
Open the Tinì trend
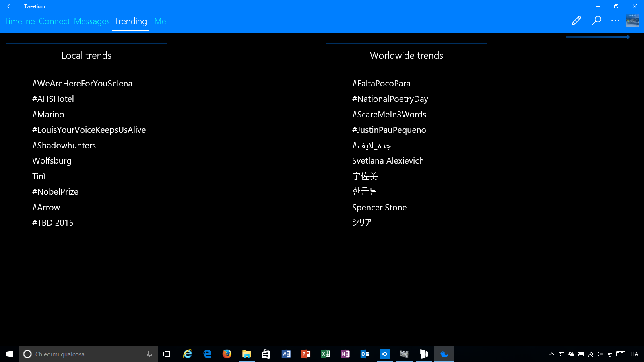(39, 177)
